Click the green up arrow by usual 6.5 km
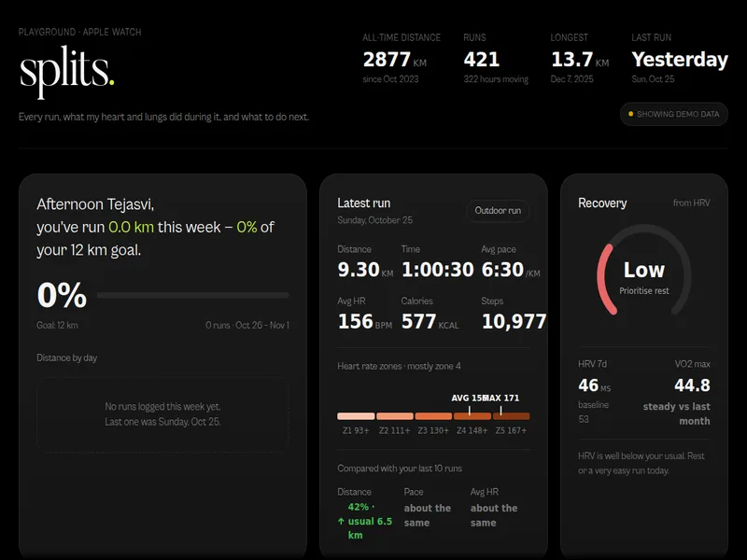747x560 pixels. pyautogui.click(x=341, y=522)
